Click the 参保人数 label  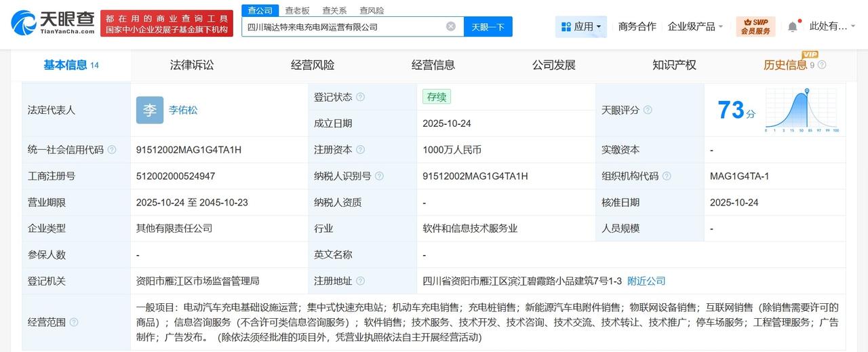click(47, 255)
